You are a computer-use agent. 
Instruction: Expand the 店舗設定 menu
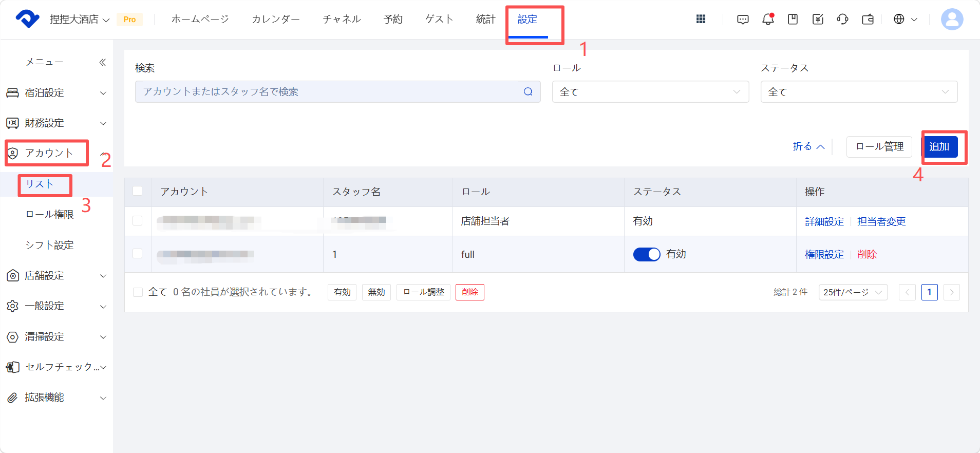(103, 276)
